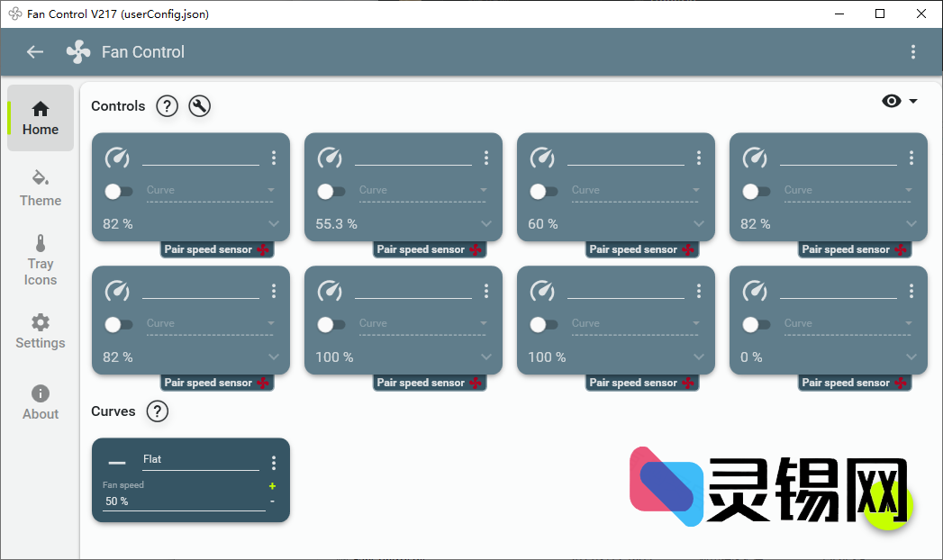Enable the toggle on the 55.3 % control card
Image resolution: width=943 pixels, height=560 pixels.
click(331, 191)
